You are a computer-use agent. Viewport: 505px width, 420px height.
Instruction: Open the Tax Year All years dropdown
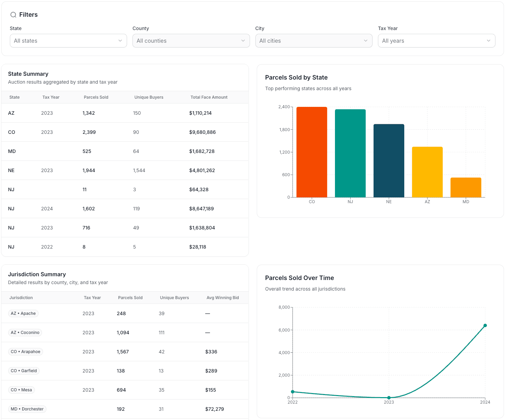click(x=436, y=41)
